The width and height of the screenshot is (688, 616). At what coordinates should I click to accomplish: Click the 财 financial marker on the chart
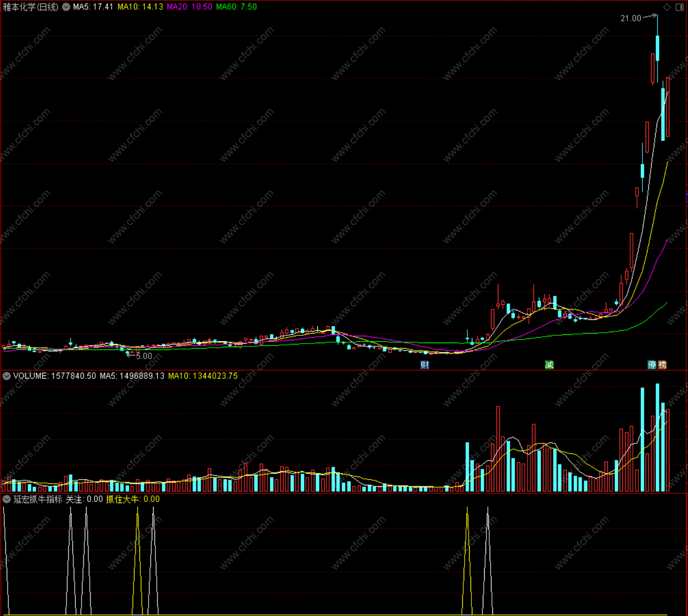(x=424, y=364)
